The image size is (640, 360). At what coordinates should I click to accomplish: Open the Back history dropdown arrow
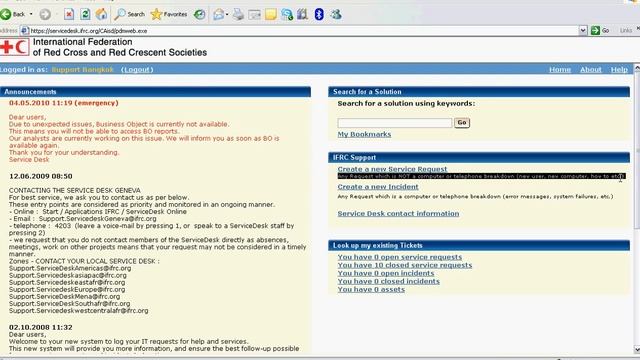click(31, 14)
